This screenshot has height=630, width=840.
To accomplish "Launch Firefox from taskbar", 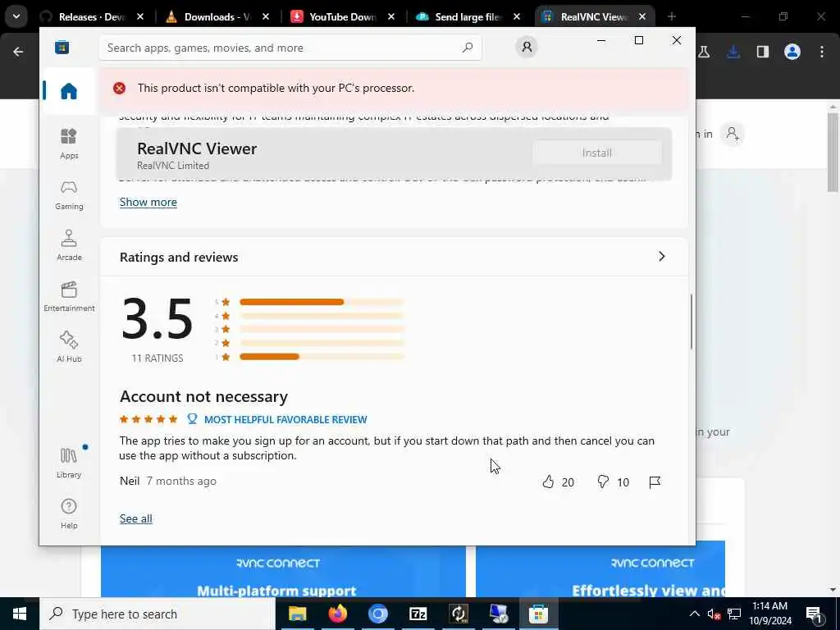I will (x=337, y=614).
